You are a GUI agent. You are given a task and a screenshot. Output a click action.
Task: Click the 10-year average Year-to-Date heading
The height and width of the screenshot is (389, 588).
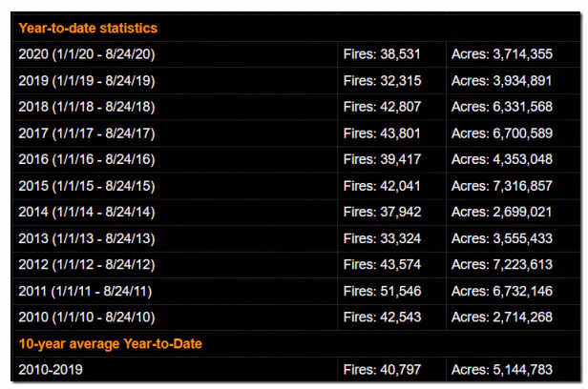110,343
